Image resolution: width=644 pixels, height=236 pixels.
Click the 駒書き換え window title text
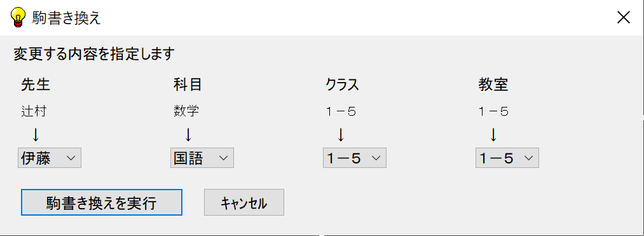point(67,18)
